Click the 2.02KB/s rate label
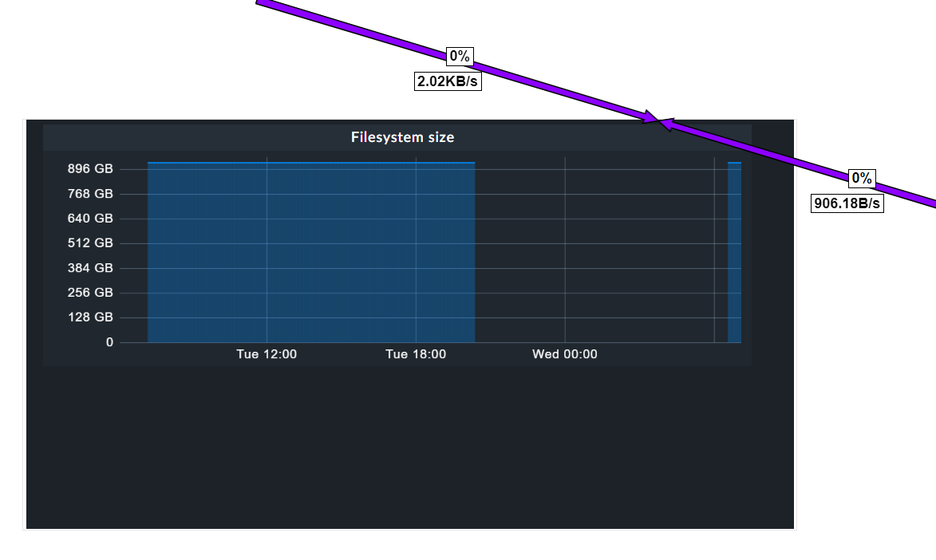This screenshot has width=936, height=560. click(x=448, y=80)
